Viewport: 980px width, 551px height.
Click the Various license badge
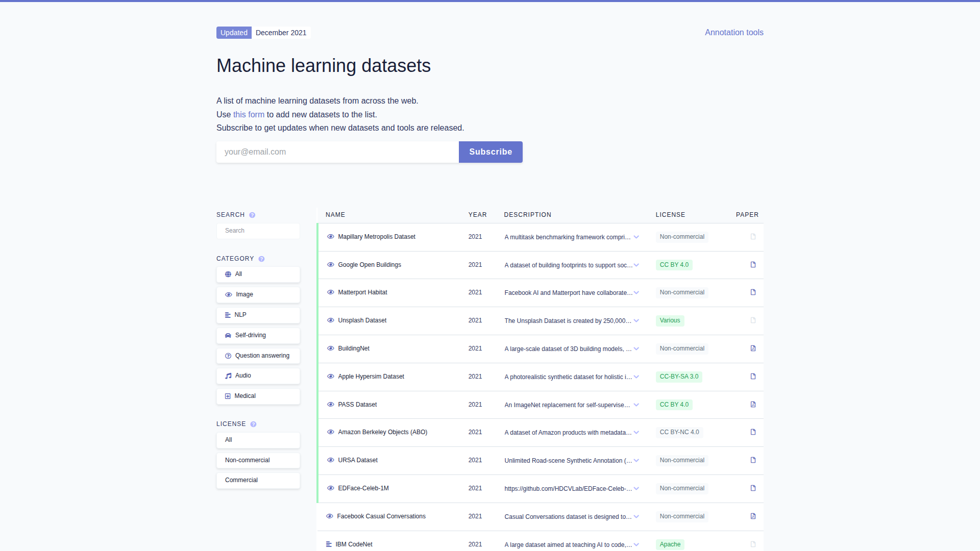[670, 320]
